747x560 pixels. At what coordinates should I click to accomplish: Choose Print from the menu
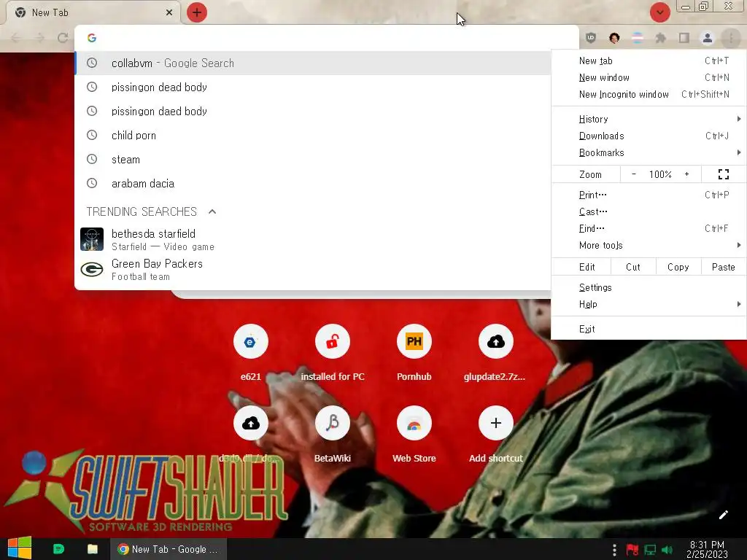tap(649, 195)
